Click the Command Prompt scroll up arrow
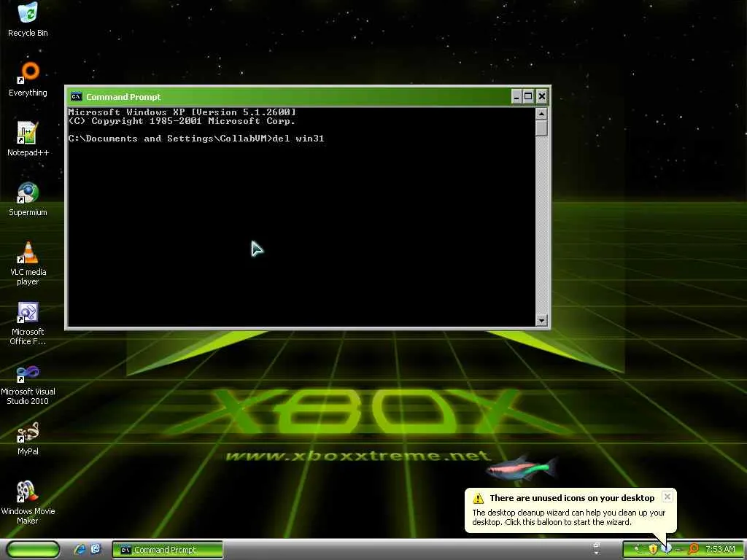The width and height of the screenshot is (747, 560). (541, 114)
